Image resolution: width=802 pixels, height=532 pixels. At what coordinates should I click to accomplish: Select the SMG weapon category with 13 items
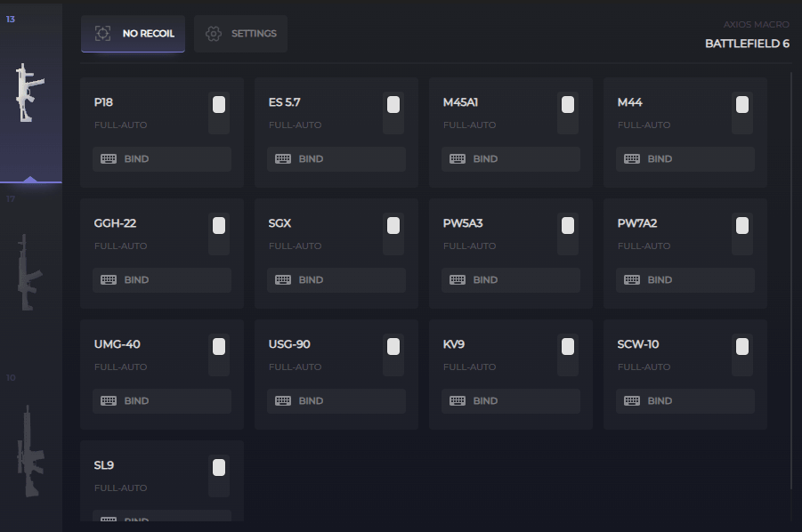[30, 93]
